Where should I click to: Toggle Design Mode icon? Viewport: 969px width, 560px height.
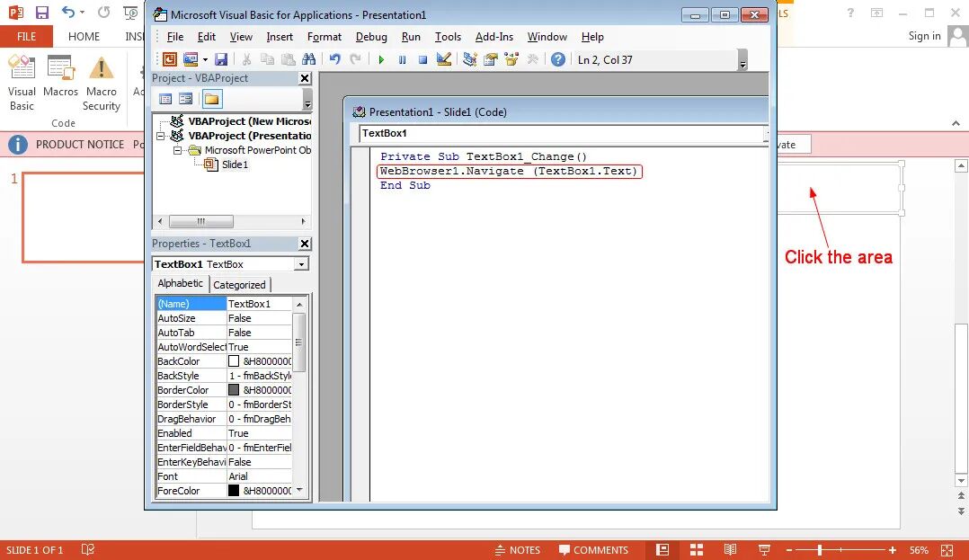[x=444, y=59]
